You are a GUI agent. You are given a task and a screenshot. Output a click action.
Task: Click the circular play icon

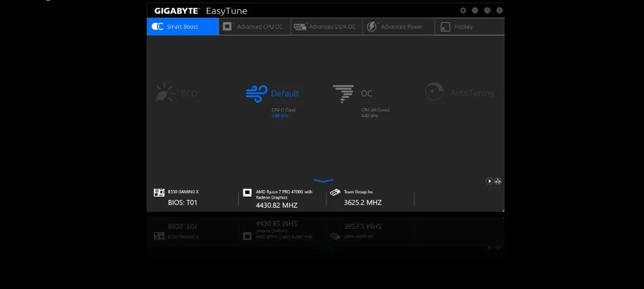(x=489, y=182)
